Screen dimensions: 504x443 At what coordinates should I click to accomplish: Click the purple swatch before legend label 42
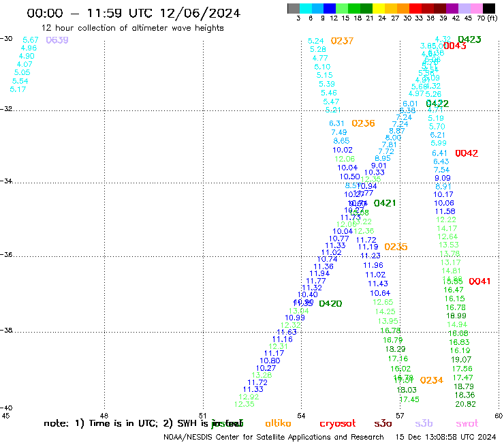pyautogui.click(x=451, y=8)
